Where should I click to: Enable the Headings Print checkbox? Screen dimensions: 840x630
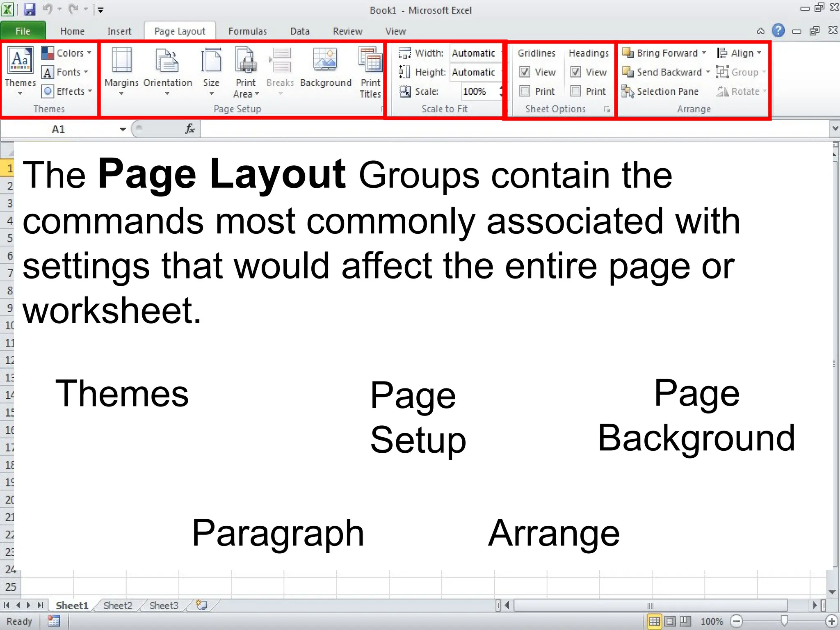576,91
